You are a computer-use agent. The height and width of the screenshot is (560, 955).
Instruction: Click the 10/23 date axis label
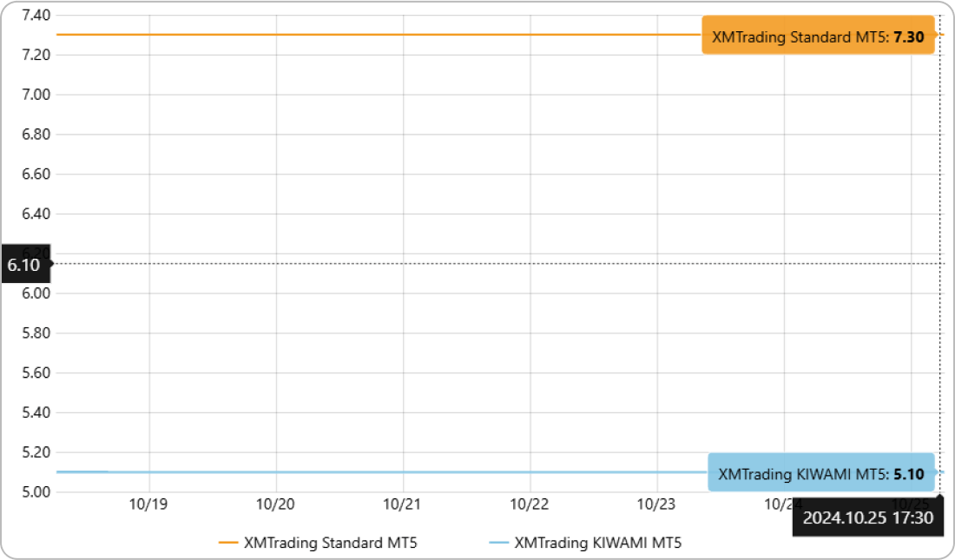click(656, 504)
